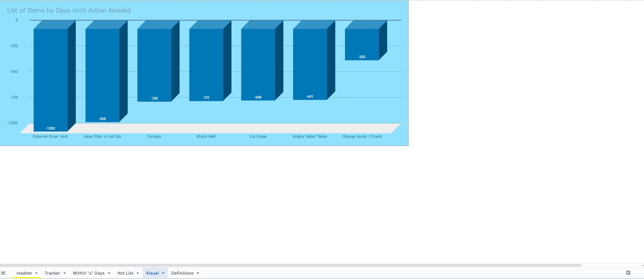Open the all sheets list icon

[x=3, y=273]
